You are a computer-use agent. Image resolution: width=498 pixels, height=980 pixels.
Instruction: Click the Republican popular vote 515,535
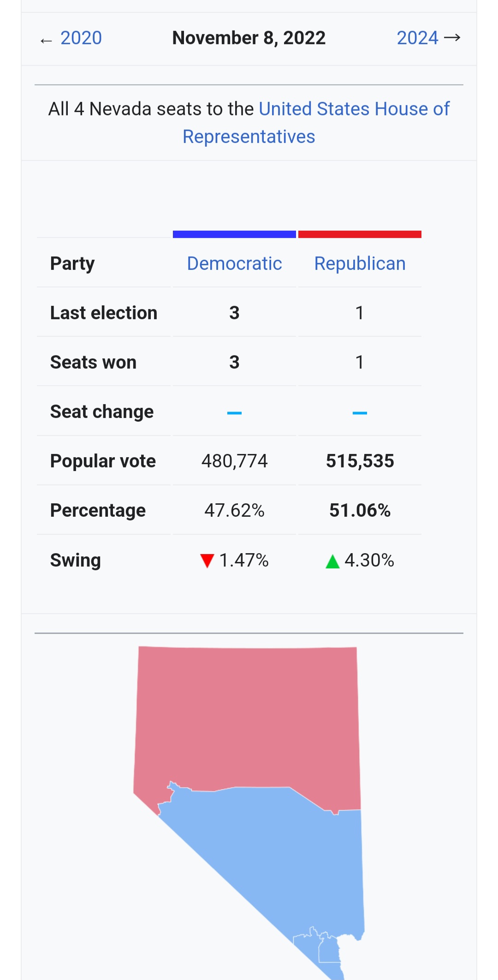[360, 461]
